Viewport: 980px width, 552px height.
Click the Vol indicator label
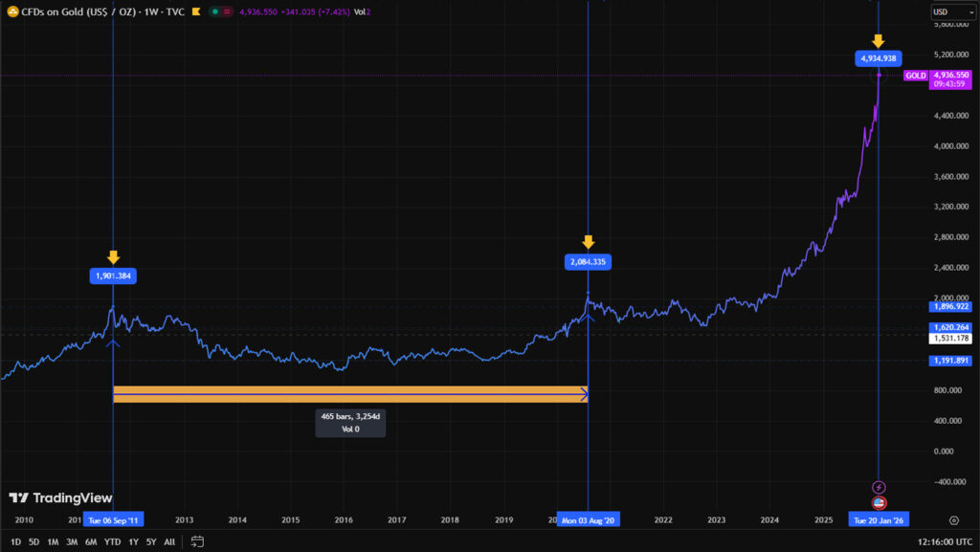[x=360, y=11]
